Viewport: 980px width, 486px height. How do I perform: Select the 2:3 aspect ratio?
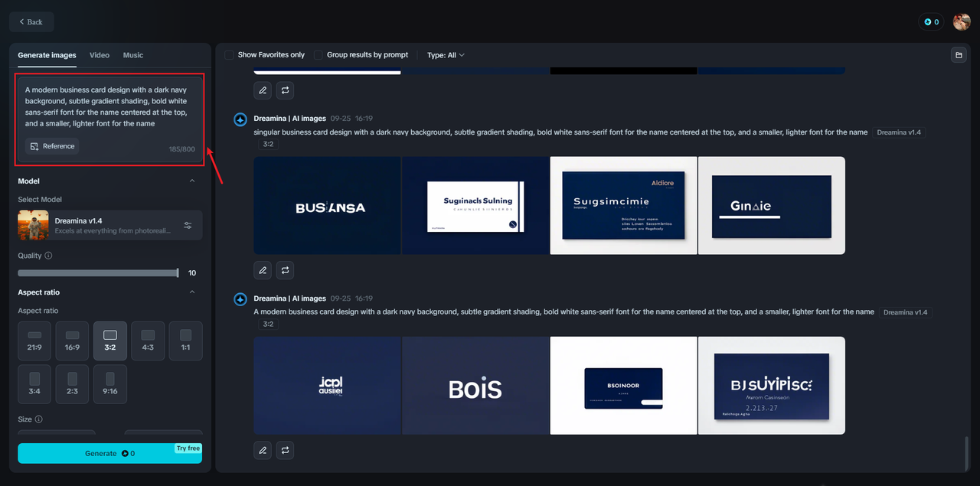point(72,384)
